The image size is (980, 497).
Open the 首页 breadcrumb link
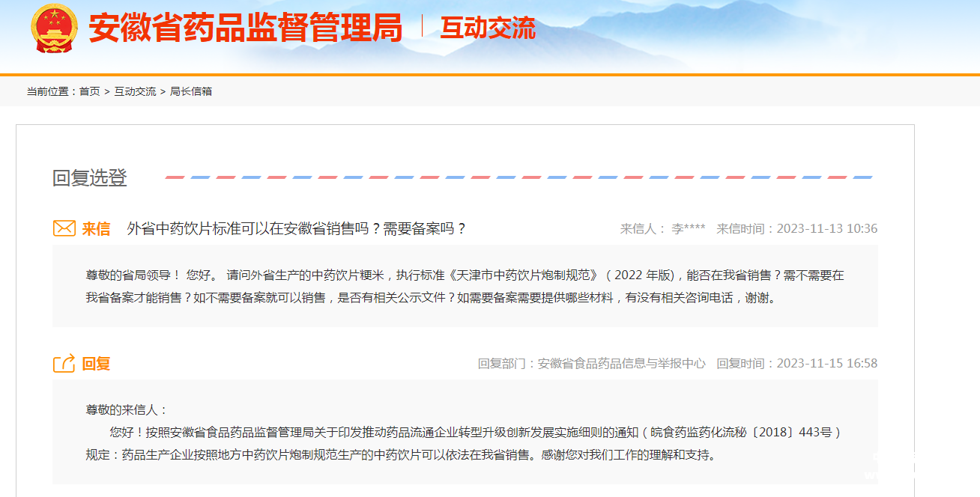(x=90, y=91)
